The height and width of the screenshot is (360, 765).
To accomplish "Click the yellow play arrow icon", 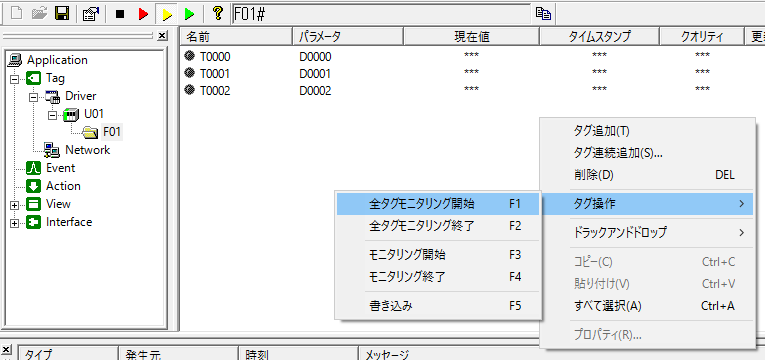I will [167, 14].
